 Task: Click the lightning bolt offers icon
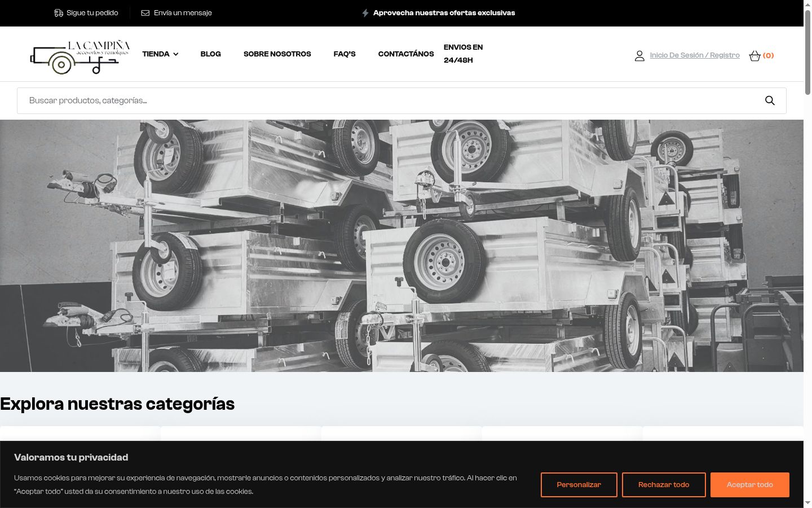click(x=365, y=13)
